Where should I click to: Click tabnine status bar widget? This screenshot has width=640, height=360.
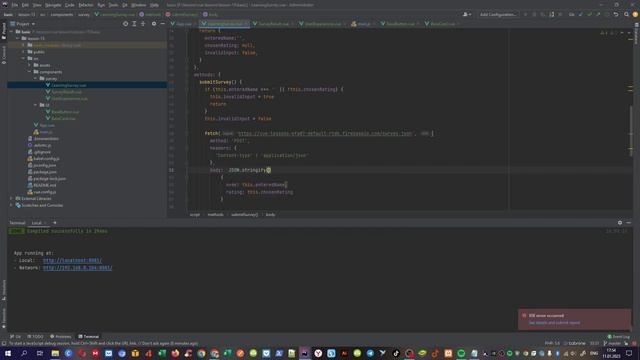tap(576, 344)
